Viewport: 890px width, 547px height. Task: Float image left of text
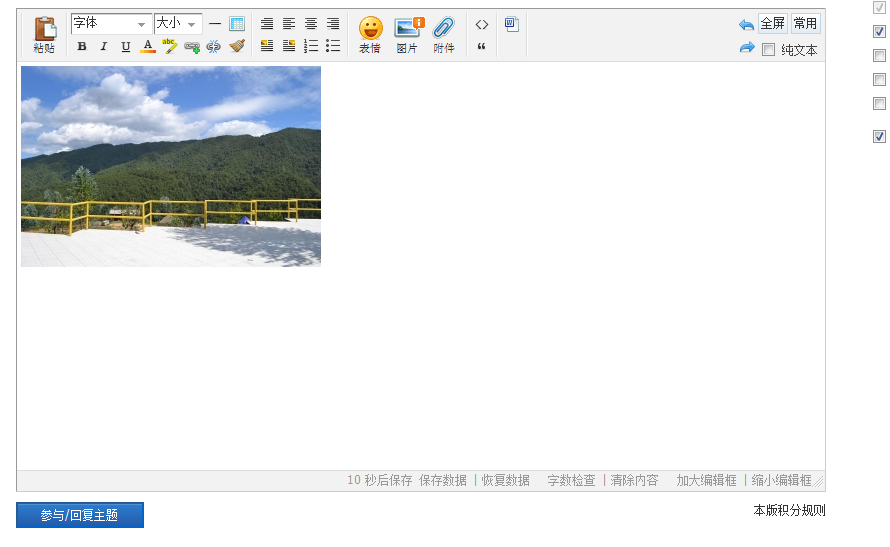click(x=267, y=46)
